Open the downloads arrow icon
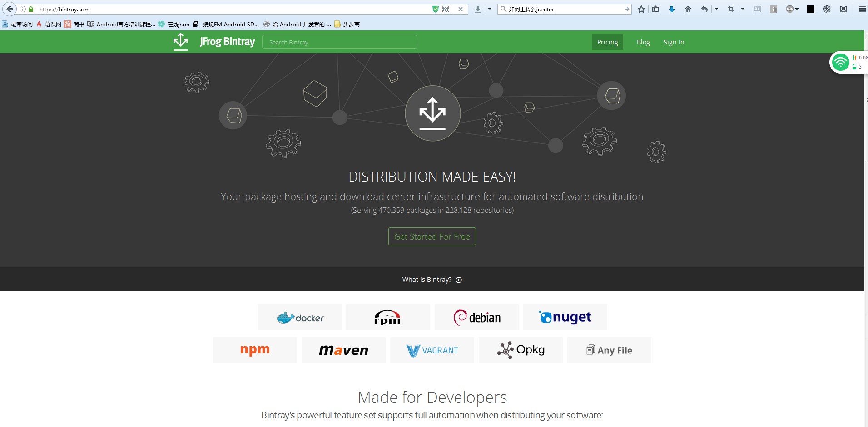868x427 pixels. [x=477, y=9]
